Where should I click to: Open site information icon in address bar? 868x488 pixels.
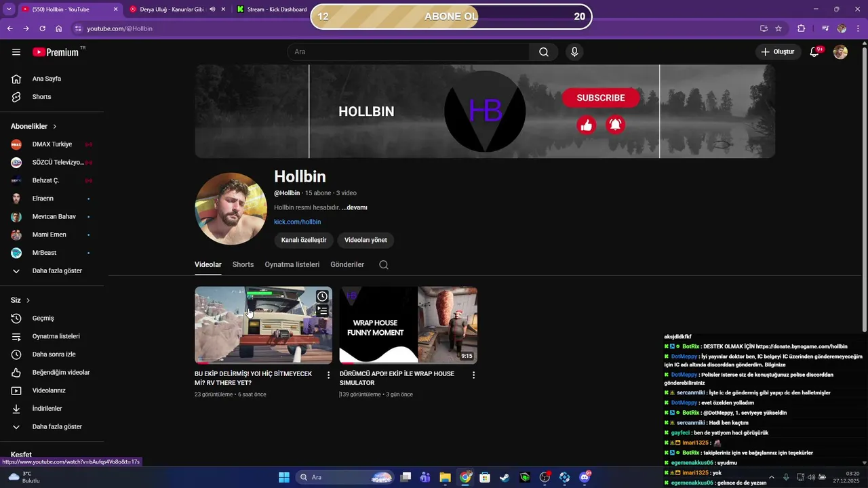[78, 28]
